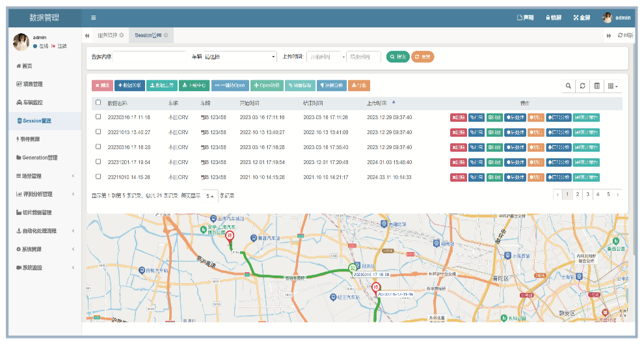Refresh the table with the refresh icon
Viewport: 644px width, 345px height.
(x=582, y=86)
